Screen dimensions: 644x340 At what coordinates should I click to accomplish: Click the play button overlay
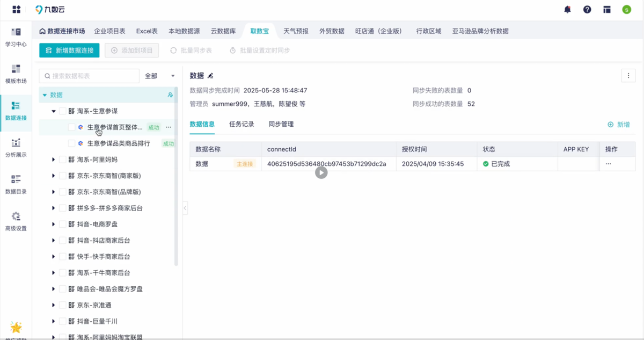point(321,172)
